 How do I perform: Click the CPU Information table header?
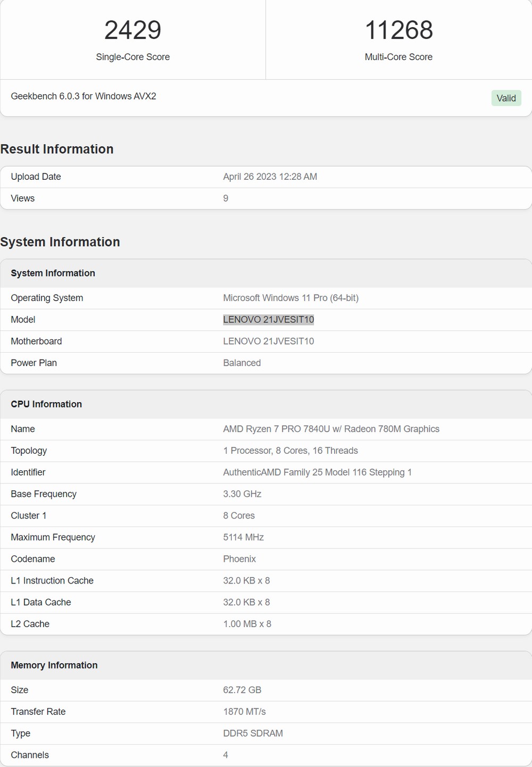coord(266,404)
